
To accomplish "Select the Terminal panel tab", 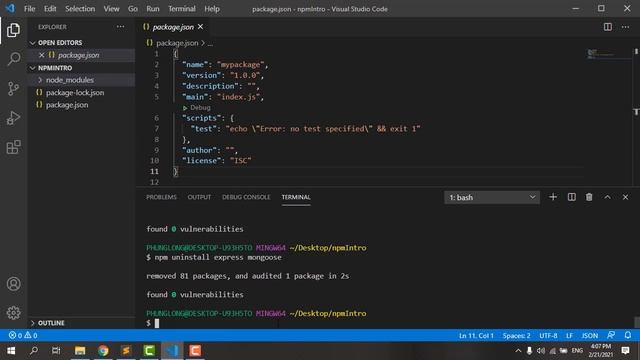I will 296,197.
